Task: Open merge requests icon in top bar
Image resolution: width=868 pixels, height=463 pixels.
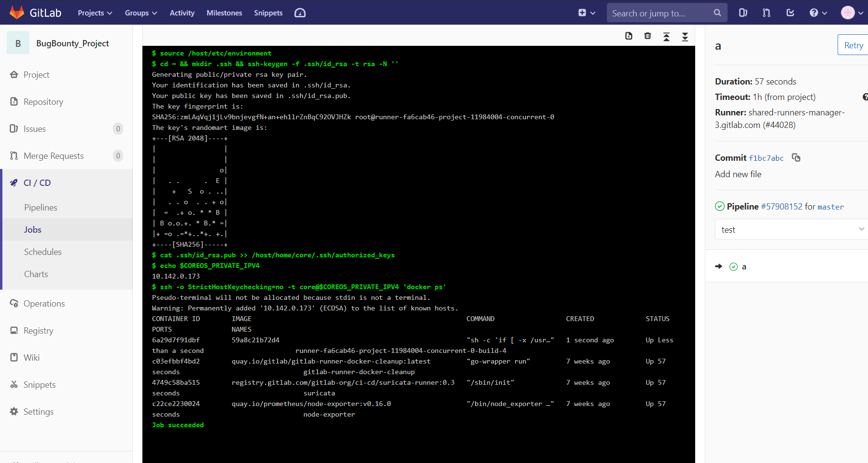Action: [x=767, y=13]
